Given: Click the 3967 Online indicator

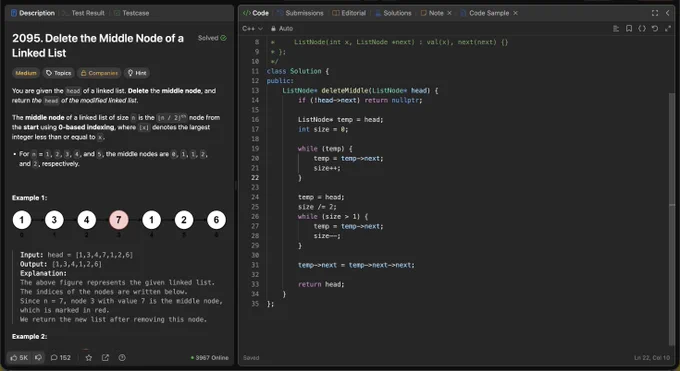Looking at the screenshot, I should click(210, 358).
